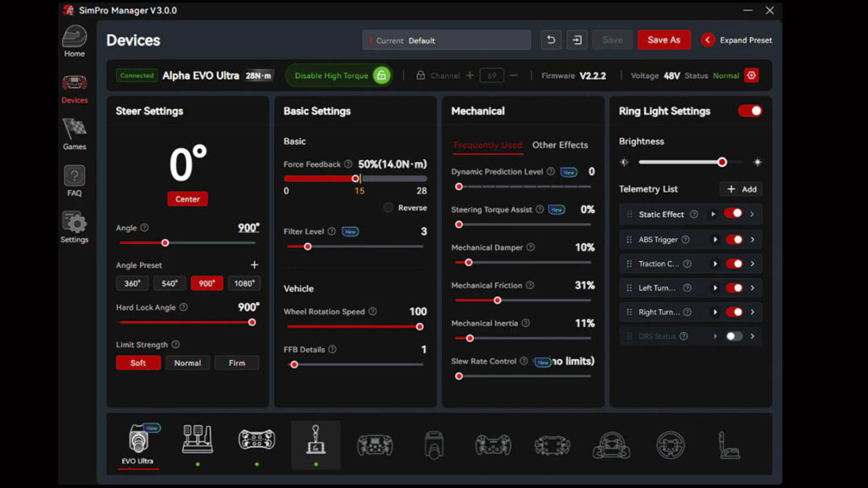The height and width of the screenshot is (488, 868).
Task: Toggle the ABS Trigger switch
Action: (x=734, y=240)
